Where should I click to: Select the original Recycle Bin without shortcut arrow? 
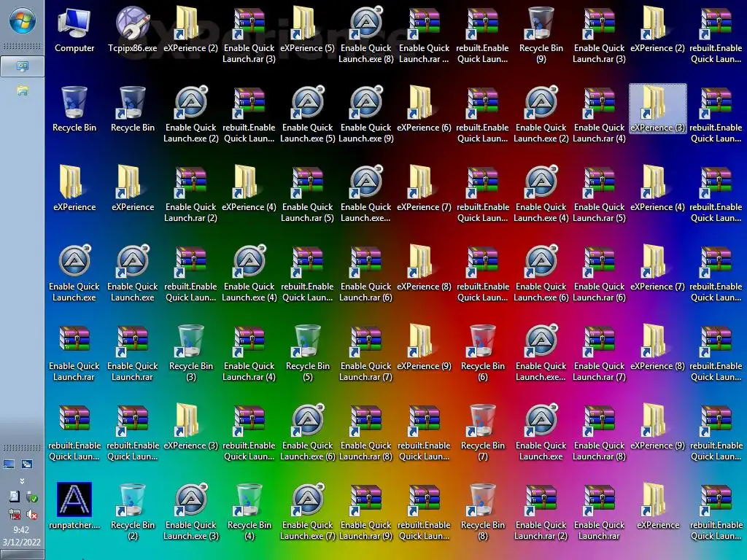[74, 110]
